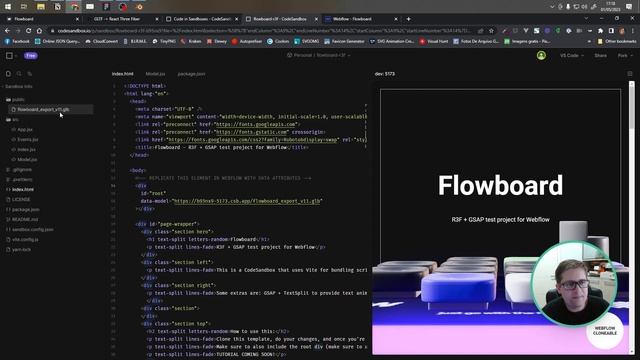Click the share page icon in address bar
This screenshot has width=640, height=360.
click(481, 31)
